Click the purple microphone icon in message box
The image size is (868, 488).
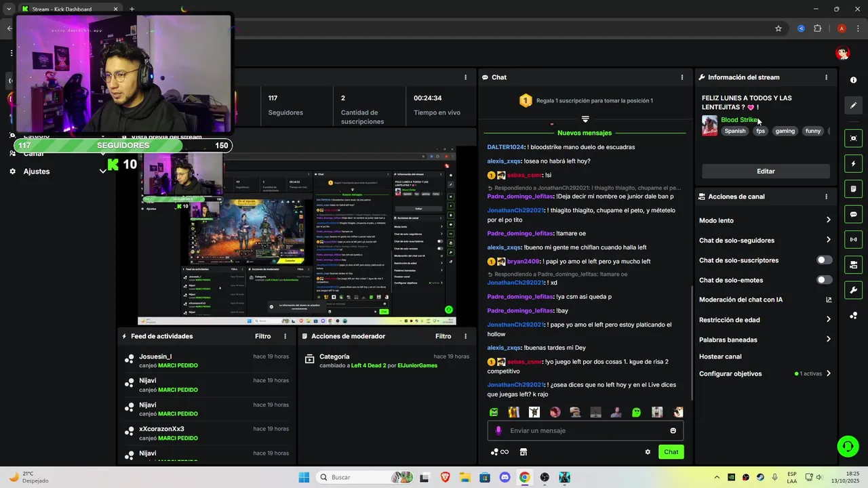(x=498, y=430)
